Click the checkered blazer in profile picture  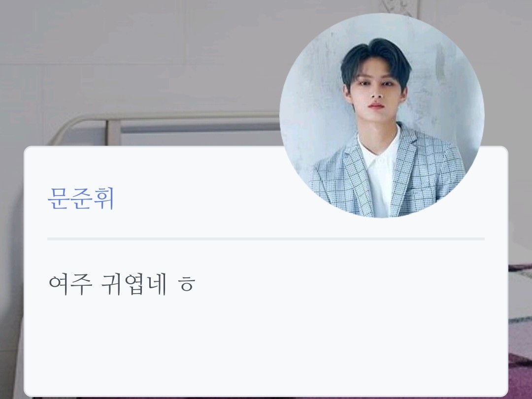click(428, 176)
